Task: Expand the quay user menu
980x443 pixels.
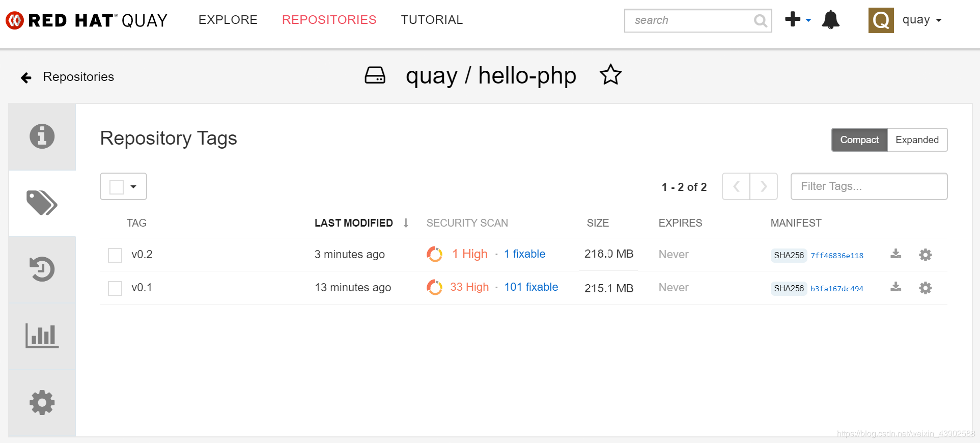Action: point(922,20)
